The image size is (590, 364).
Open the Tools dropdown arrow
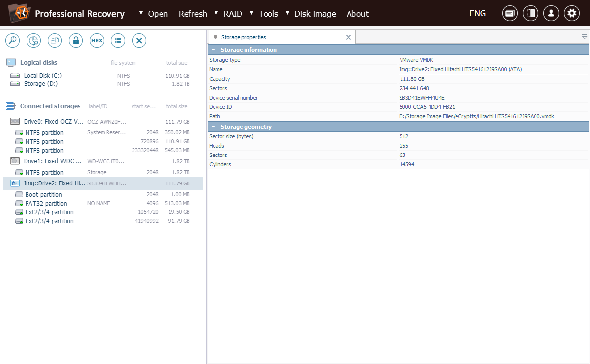tap(252, 13)
